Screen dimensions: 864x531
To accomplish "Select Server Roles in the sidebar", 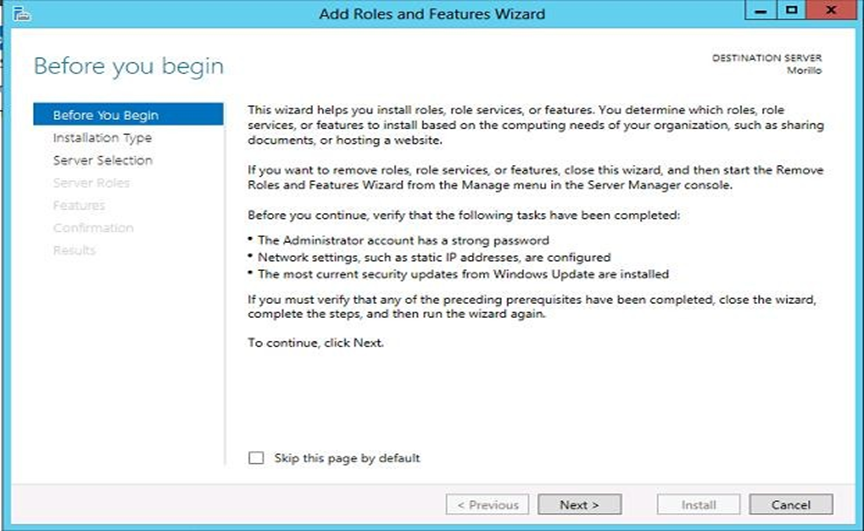I will tap(91, 183).
